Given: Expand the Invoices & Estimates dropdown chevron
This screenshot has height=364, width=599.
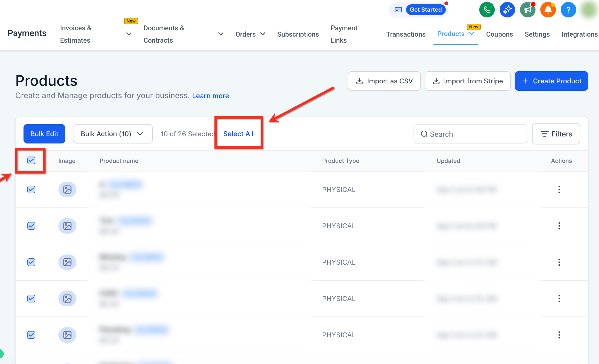Looking at the screenshot, I should [x=129, y=34].
